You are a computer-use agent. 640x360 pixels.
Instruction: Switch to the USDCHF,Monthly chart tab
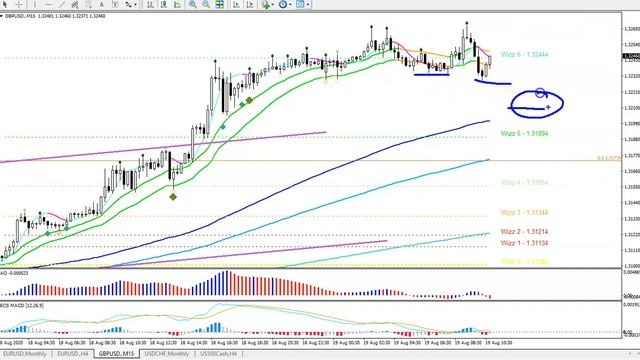(x=167, y=353)
